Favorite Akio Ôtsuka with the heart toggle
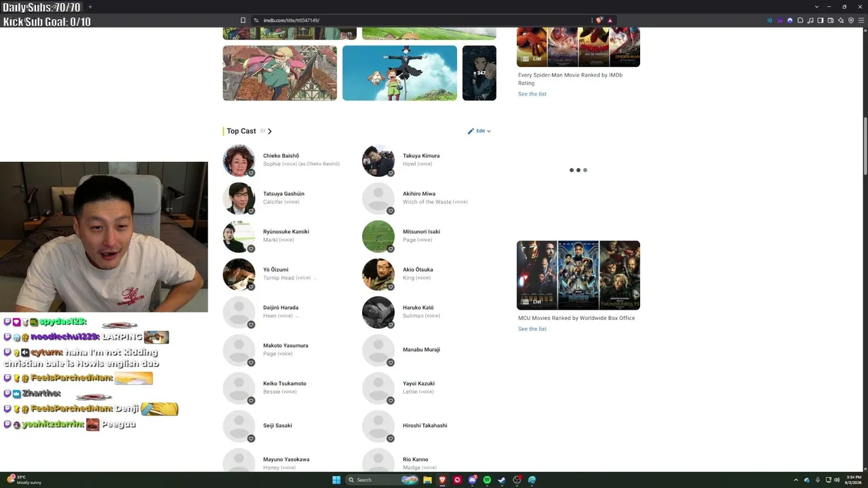 pos(391,287)
